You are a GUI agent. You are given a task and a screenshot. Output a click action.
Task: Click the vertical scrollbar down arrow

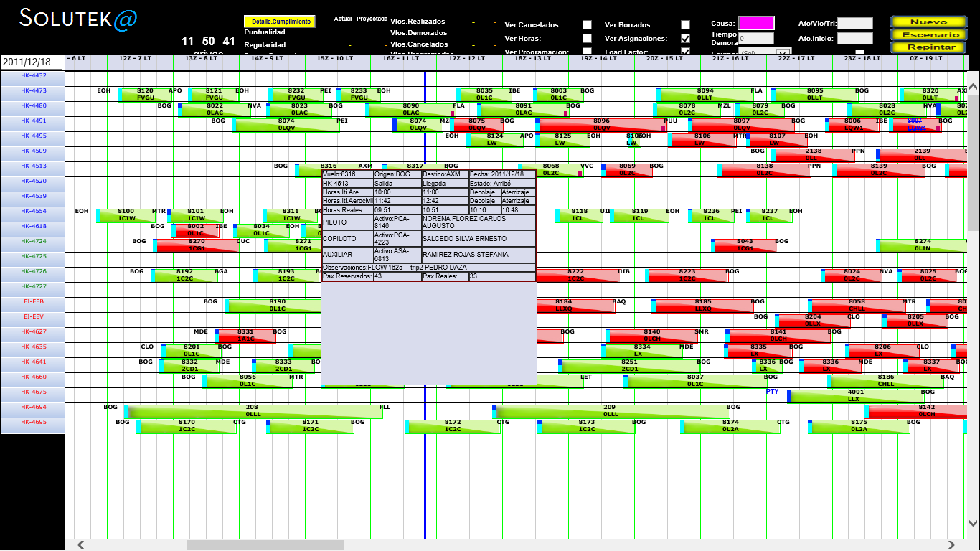click(x=973, y=523)
